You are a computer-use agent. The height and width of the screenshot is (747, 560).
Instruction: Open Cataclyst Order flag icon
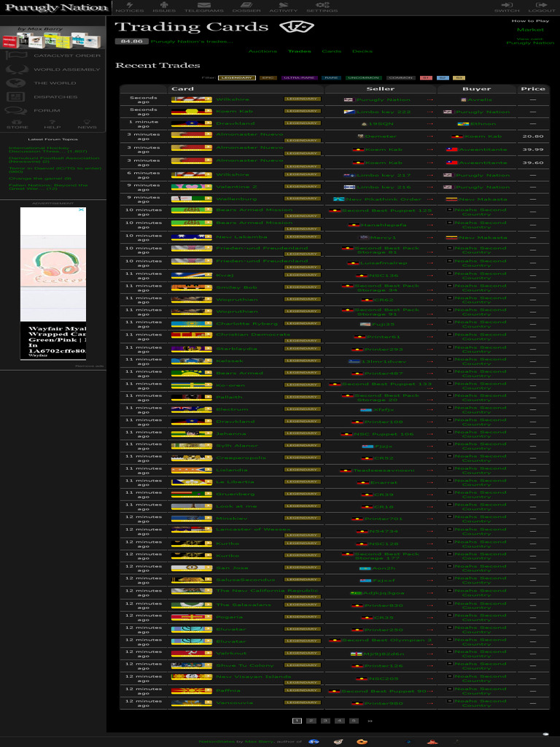[x=16, y=55]
